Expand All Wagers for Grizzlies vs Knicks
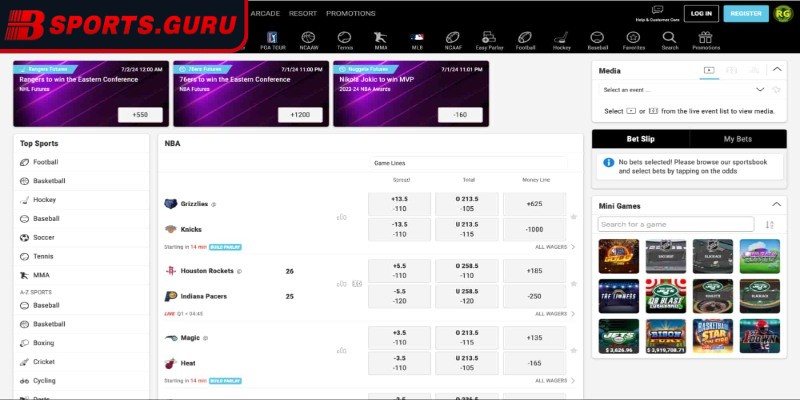Image resolution: width=800 pixels, height=400 pixels. (555, 247)
